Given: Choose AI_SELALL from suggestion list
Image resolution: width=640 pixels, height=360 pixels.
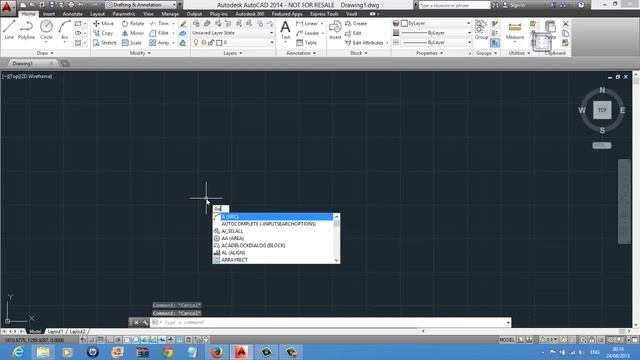Looking at the screenshot, I should tap(273, 231).
